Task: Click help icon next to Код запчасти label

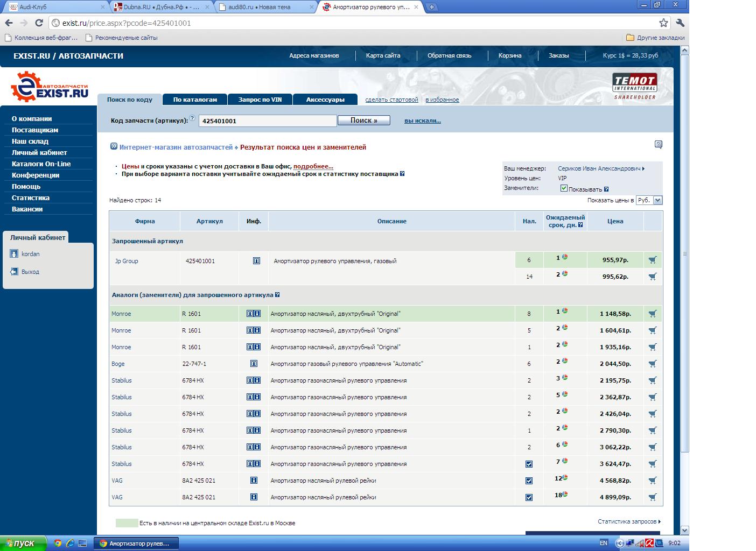Action: point(192,118)
